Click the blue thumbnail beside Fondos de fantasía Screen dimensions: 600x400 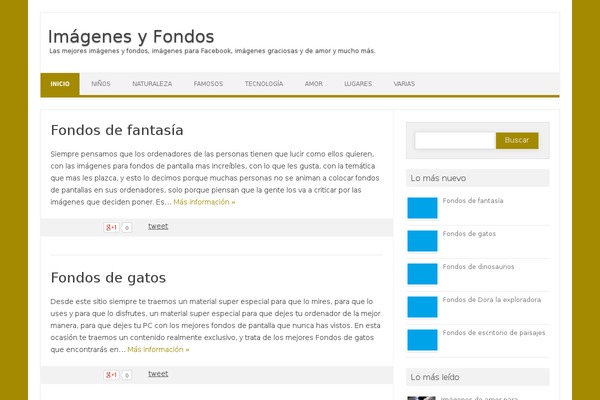pyautogui.click(x=422, y=208)
